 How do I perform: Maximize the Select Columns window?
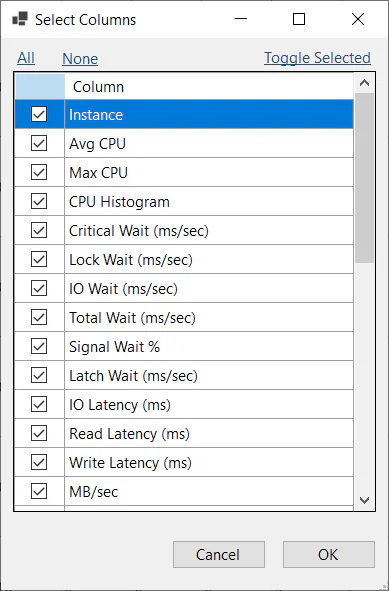299,19
